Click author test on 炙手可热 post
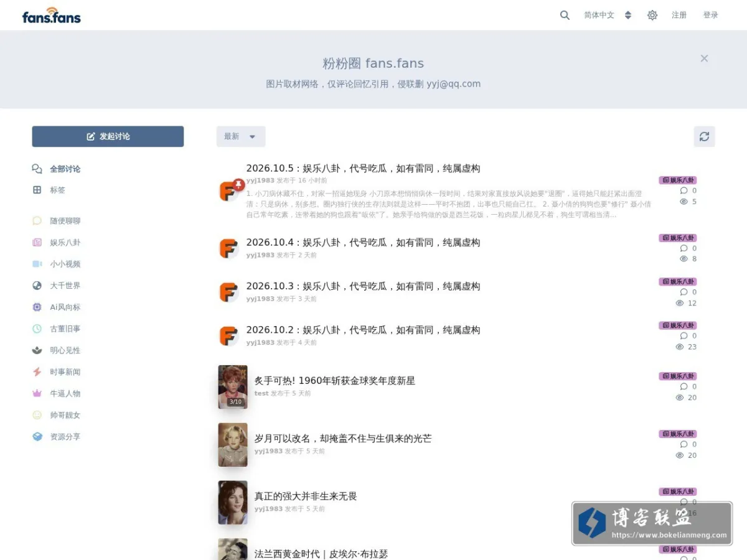Image resolution: width=747 pixels, height=560 pixels. [261, 393]
